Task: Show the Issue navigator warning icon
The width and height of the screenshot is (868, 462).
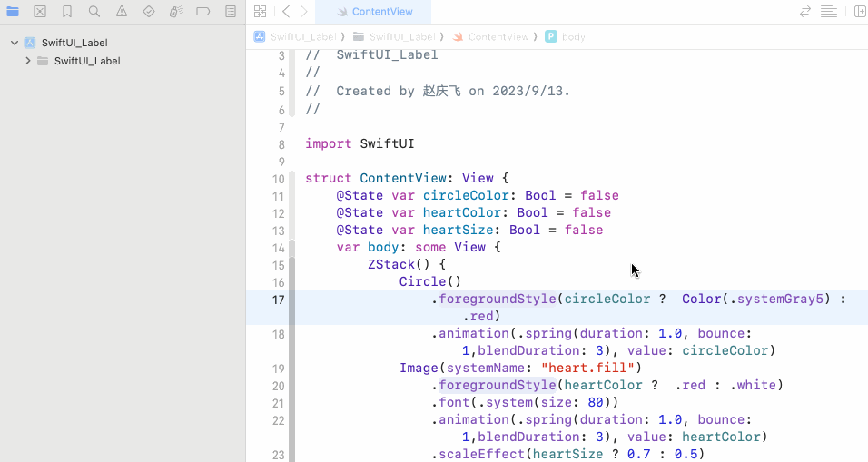Action: (122, 12)
